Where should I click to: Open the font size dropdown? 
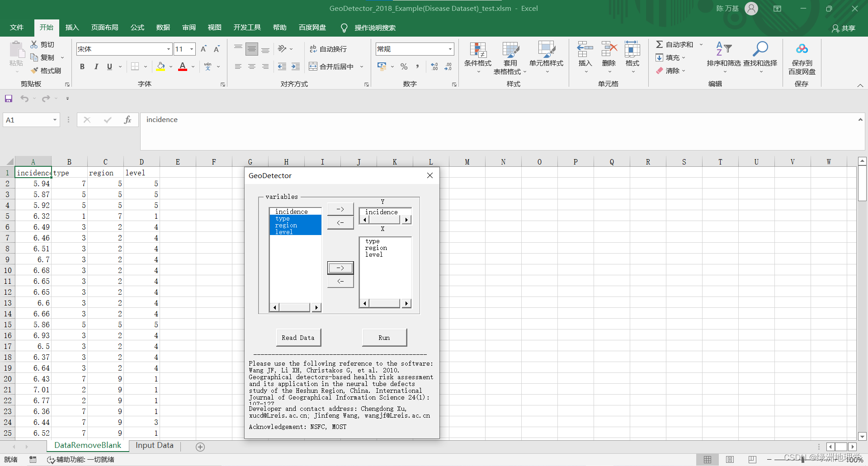click(192, 49)
